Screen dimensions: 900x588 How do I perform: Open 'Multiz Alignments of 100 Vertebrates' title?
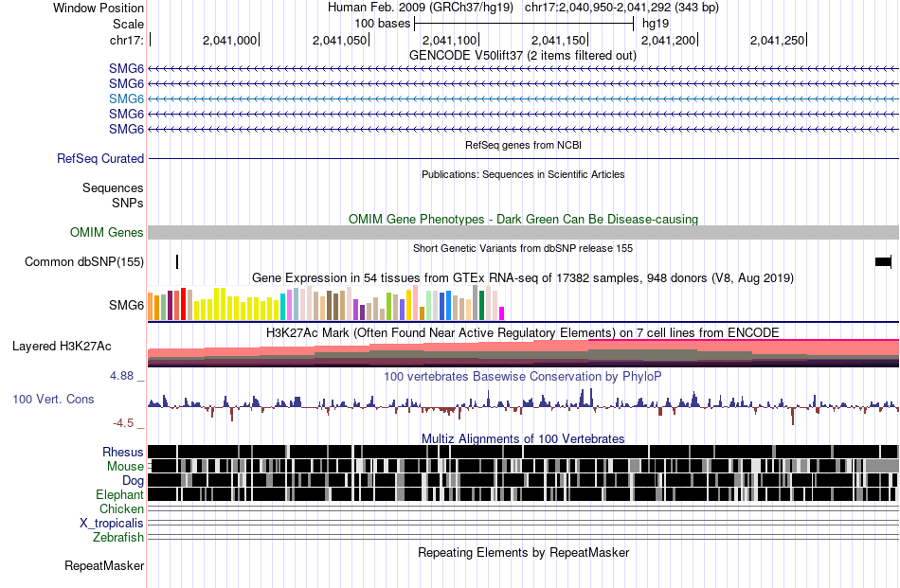tap(523, 438)
